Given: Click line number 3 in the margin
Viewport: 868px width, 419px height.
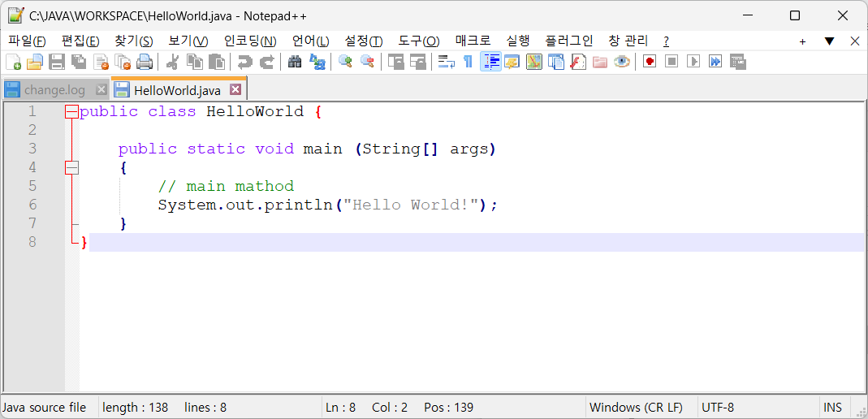Looking at the screenshot, I should 32,149.
